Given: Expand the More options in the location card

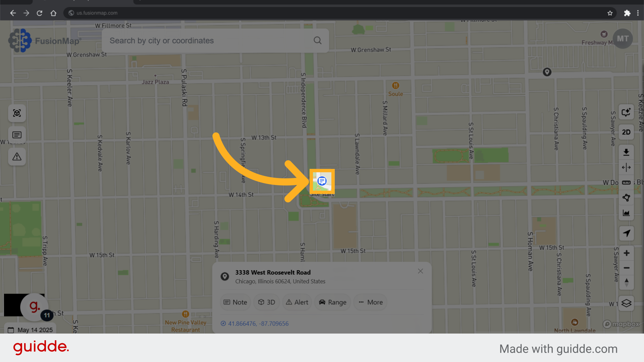Looking at the screenshot, I should [370, 302].
